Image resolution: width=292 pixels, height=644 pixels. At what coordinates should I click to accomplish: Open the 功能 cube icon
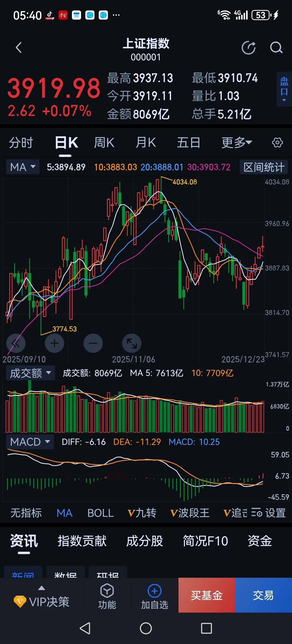tap(107, 591)
